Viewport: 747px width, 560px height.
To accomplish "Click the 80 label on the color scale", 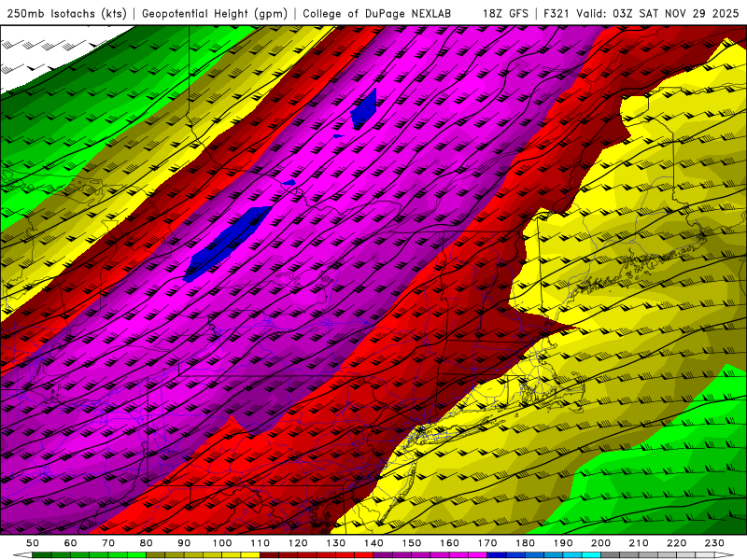I will (147, 543).
